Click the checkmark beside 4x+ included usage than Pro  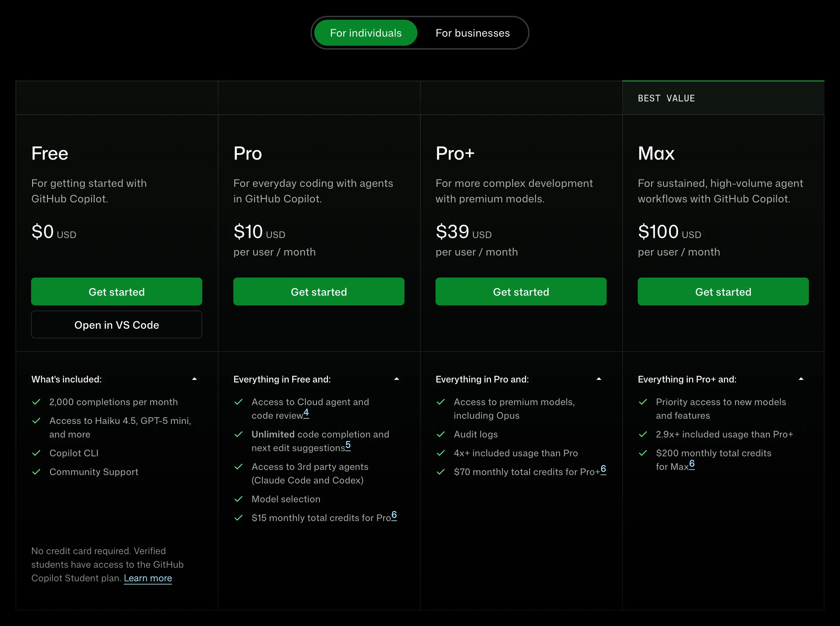pyautogui.click(x=441, y=453)
